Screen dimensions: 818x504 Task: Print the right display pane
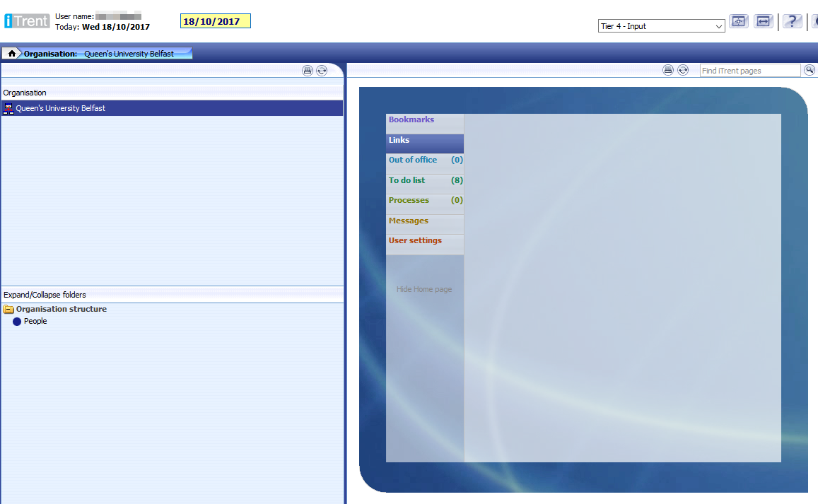(x=668, y=70)
